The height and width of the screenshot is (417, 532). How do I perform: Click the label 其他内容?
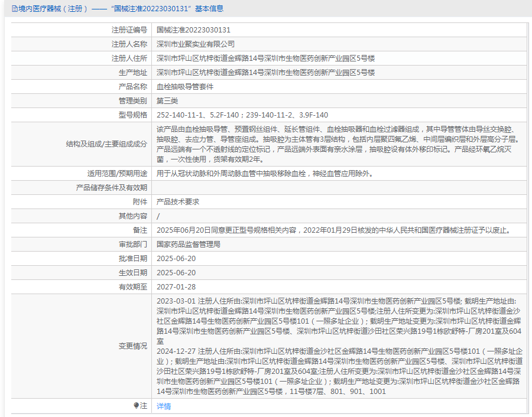point(132,216)
